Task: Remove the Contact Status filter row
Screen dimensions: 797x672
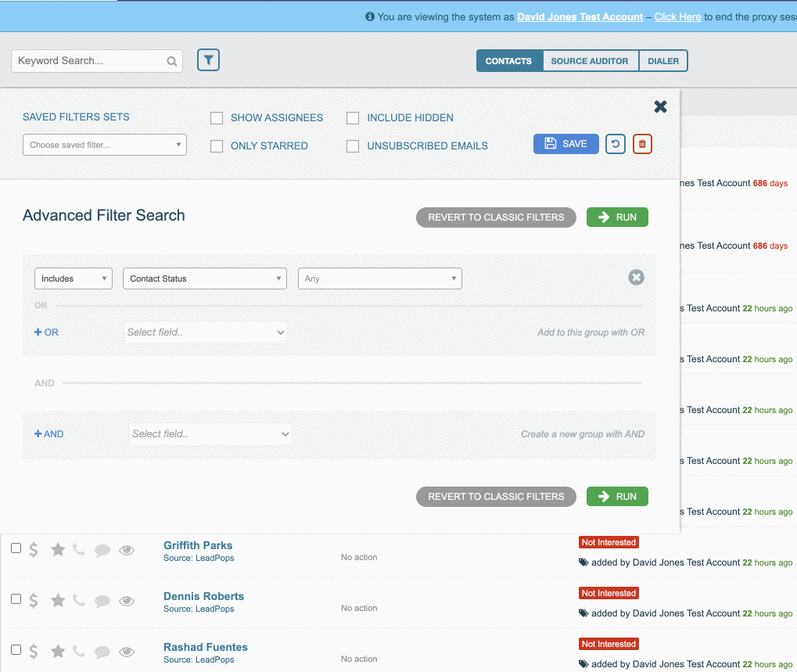Action: point(637,277)
